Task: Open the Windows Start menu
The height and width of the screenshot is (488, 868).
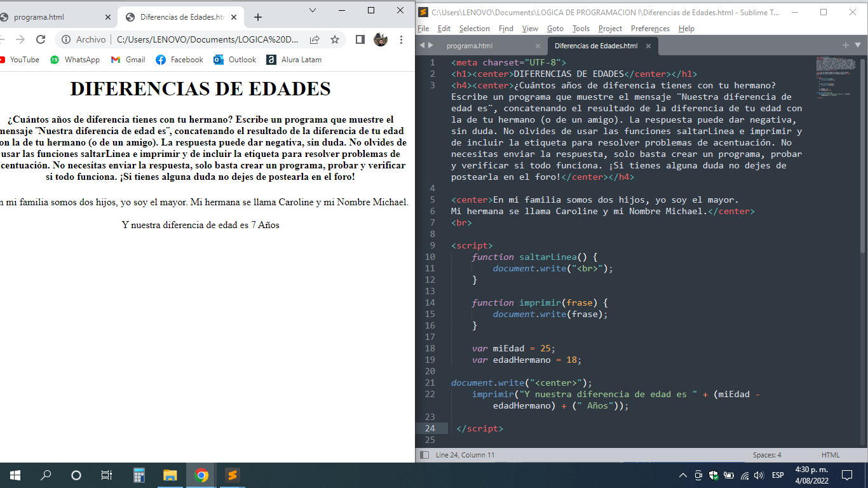Action: coord(15,475)
